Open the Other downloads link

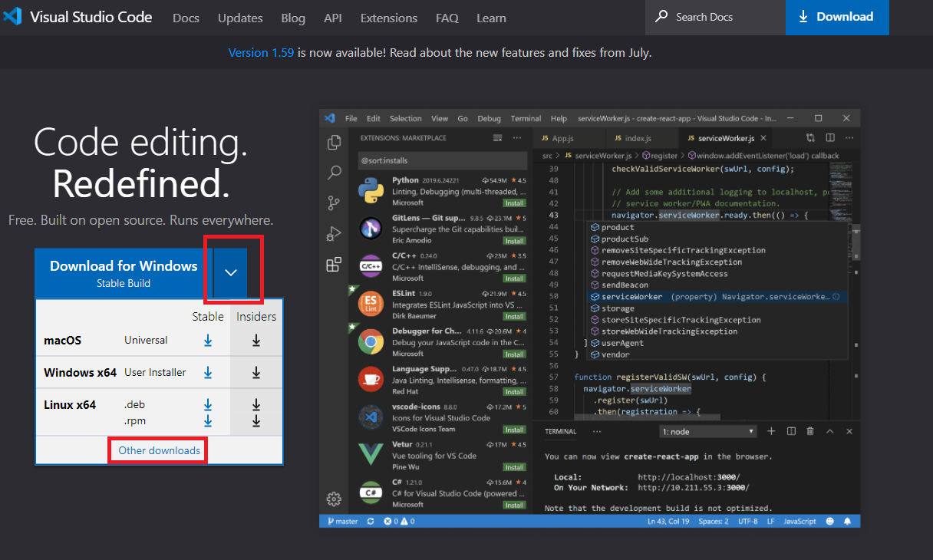(x=160, y=450)
